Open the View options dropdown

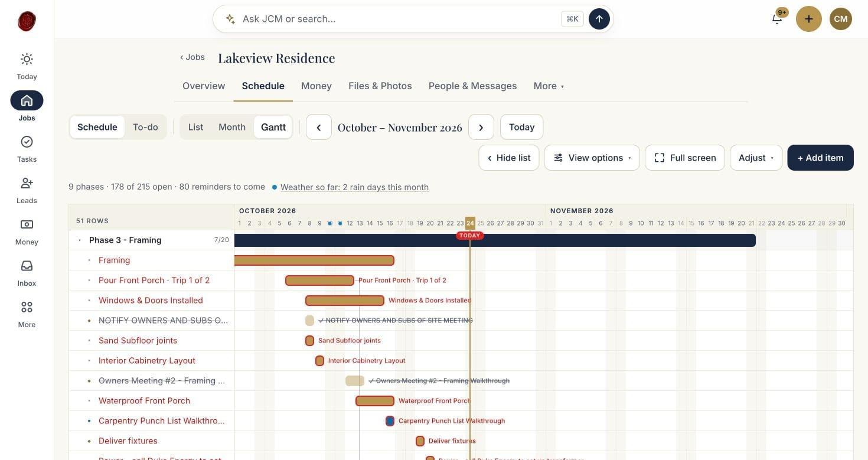click(592, 158)
